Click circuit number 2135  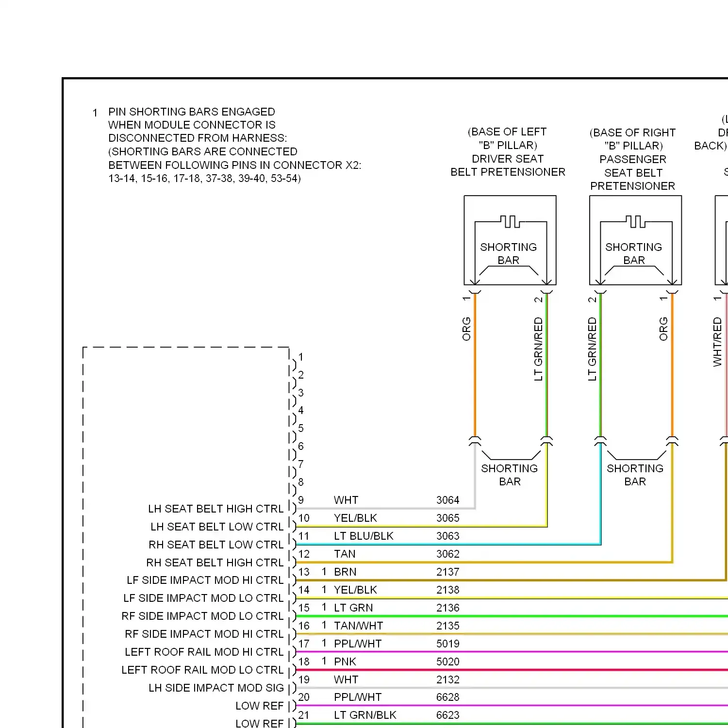point(447,626)
